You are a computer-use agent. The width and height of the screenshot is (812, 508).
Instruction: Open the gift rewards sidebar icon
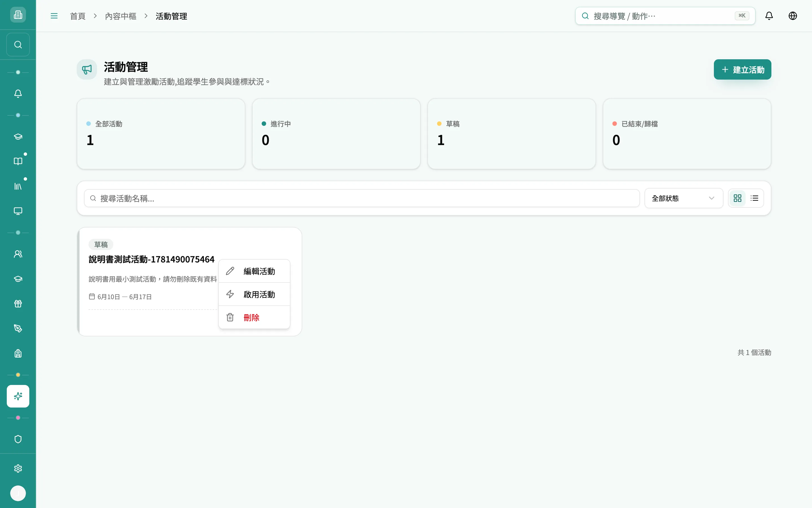pyautogui.click(x=18, y=304)
